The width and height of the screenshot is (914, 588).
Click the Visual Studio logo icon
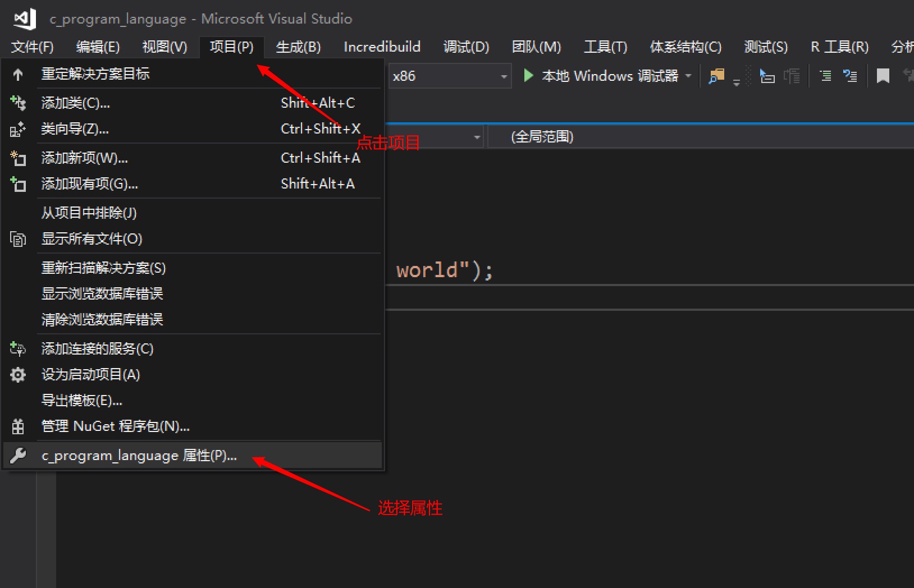click(25, 19)
